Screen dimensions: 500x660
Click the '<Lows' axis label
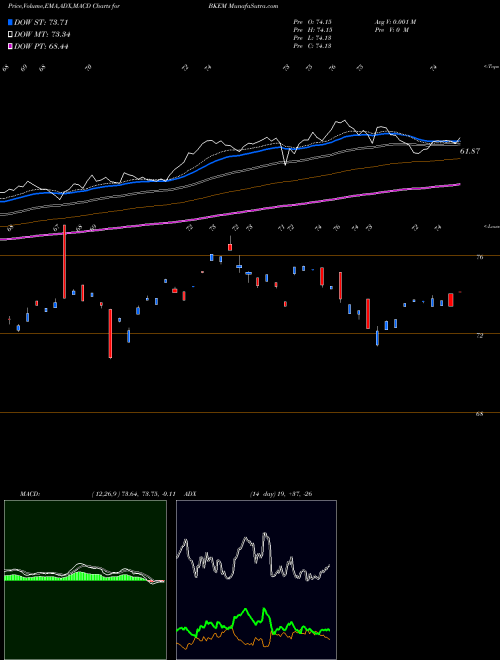[491, 226]
